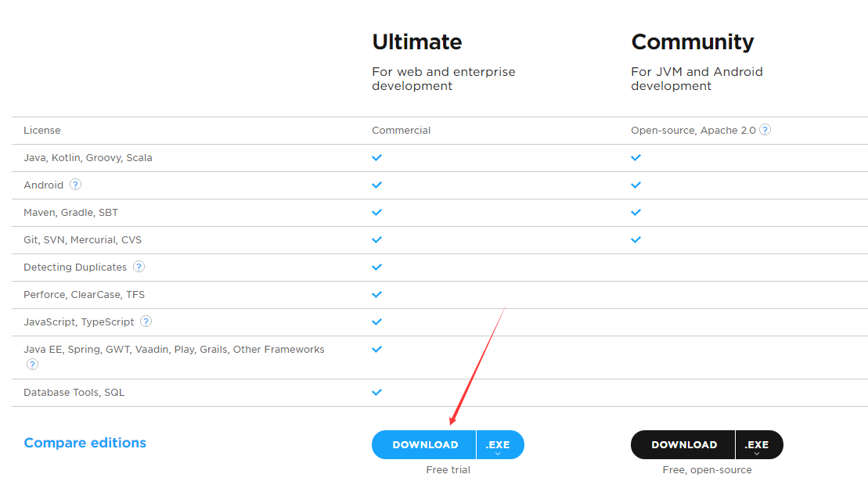Click help icon beside Detecting Duplicates
Screen dimensions: 868x485
tap(139, 267)
